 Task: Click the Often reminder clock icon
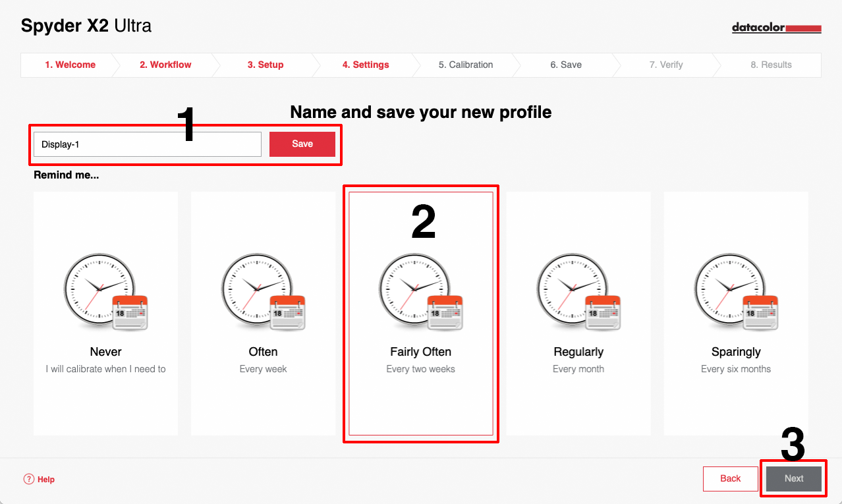pos(263,292)
